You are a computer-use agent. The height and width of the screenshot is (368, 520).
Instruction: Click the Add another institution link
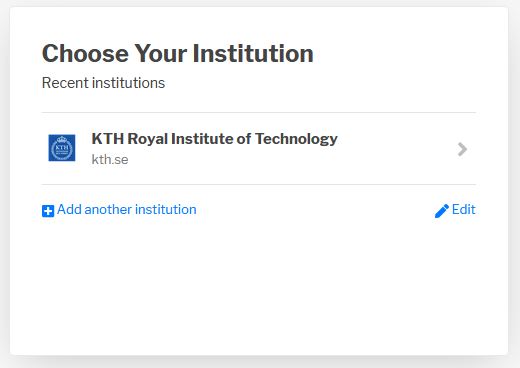127,210
